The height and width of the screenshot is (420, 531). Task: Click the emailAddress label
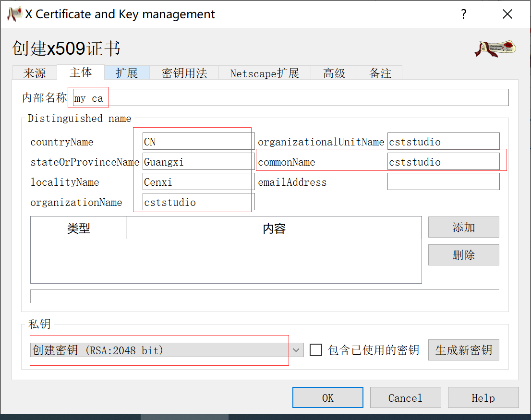click(292, 182)
